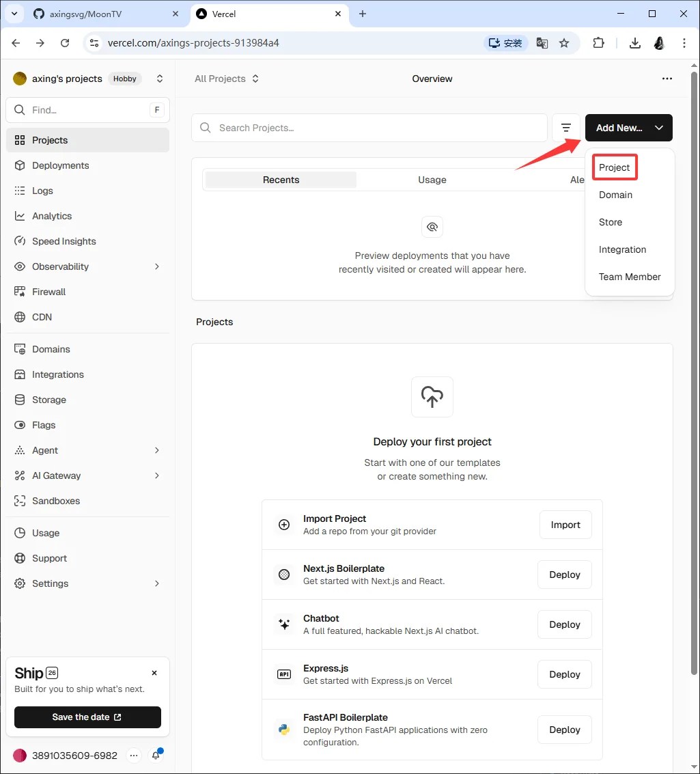Viewport: 700px width, 774px height.
Task: Click the Import Project plus icon
Action: (x=284, y=525)
